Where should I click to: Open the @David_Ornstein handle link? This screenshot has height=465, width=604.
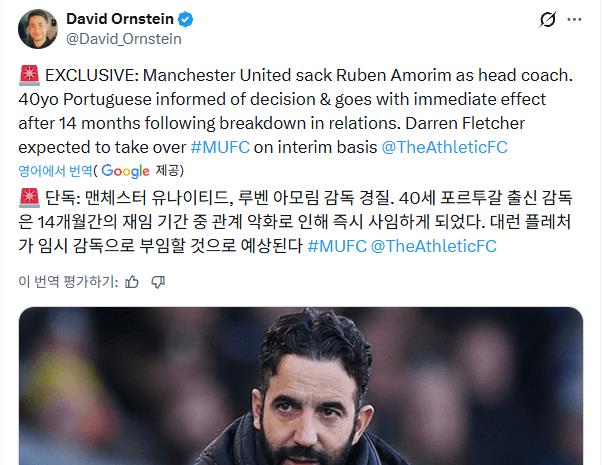click(x=124, y=39)
